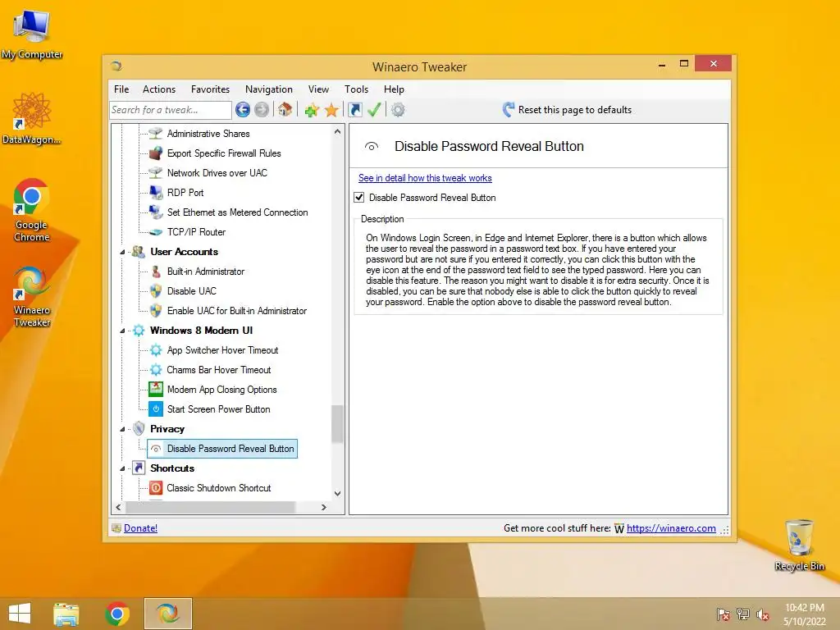This screenshot has height=630, width=840.
Task: Open File Explorer from the taskbar
Action: [66, 614]
